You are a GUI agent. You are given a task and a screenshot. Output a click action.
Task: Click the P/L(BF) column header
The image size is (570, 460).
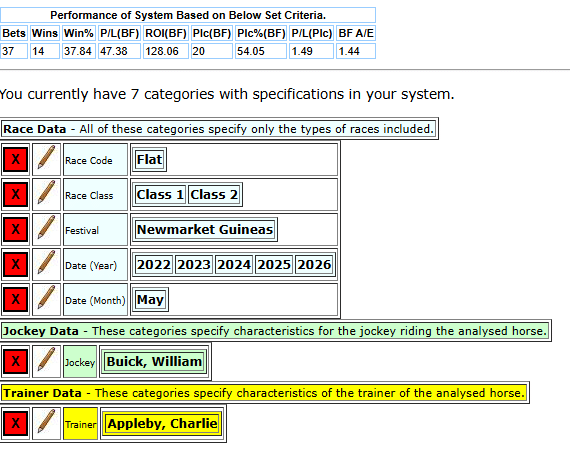119,33
